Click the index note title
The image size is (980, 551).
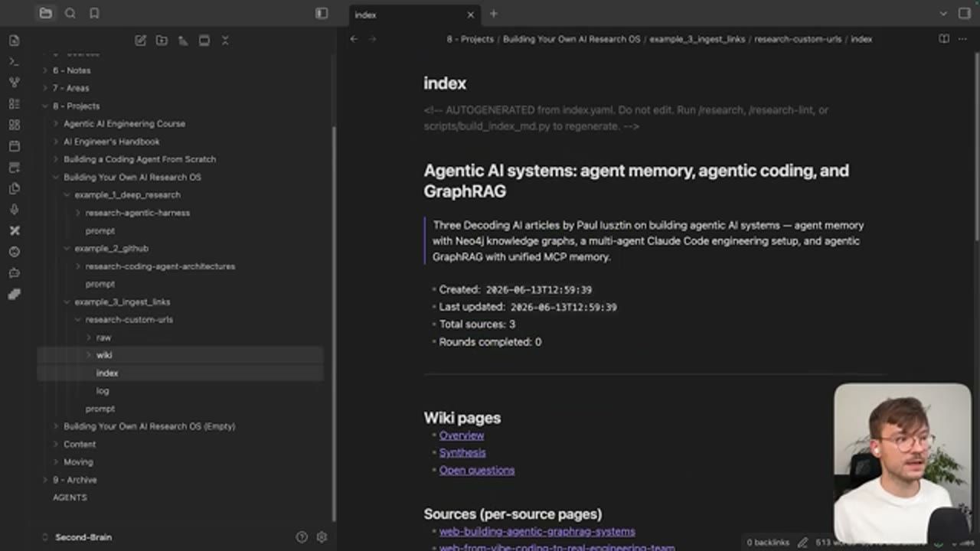[445, 83]
